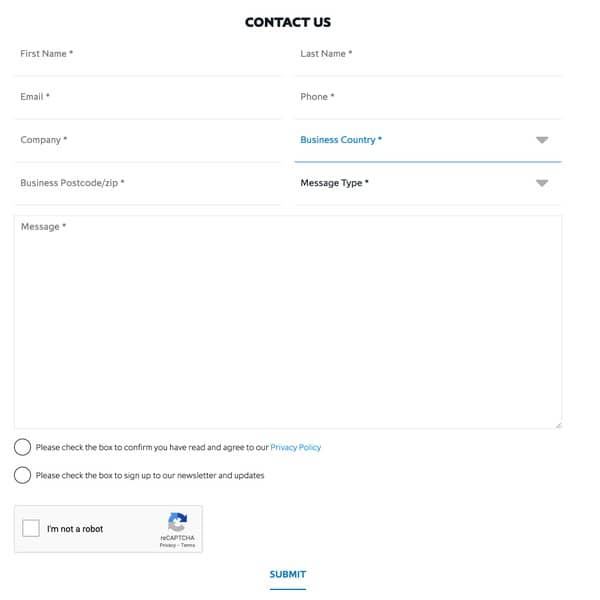The image size is (600, 600).
Task: Enable the newsletter sign-up checkbox
Action: pos(22,475)
